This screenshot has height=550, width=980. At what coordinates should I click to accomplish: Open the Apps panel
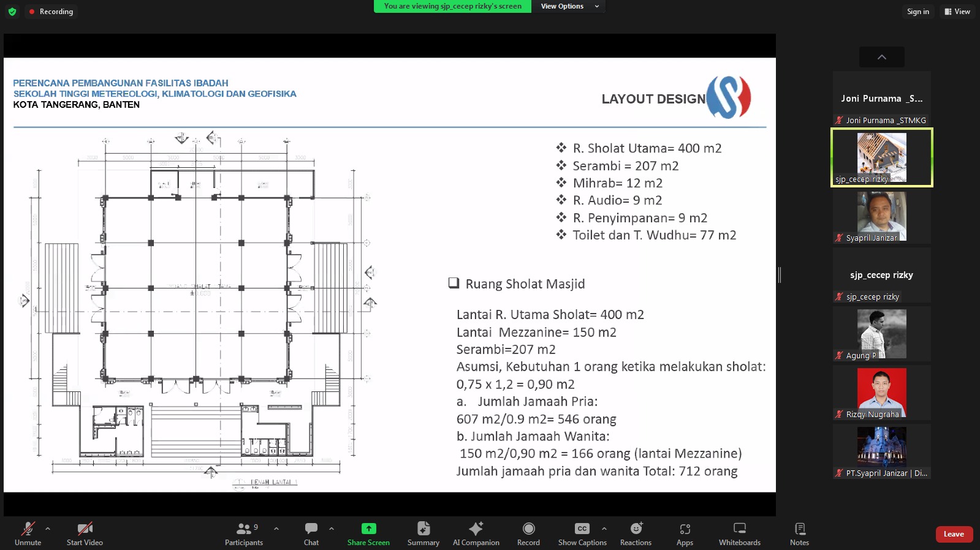[x=685, y=529]
